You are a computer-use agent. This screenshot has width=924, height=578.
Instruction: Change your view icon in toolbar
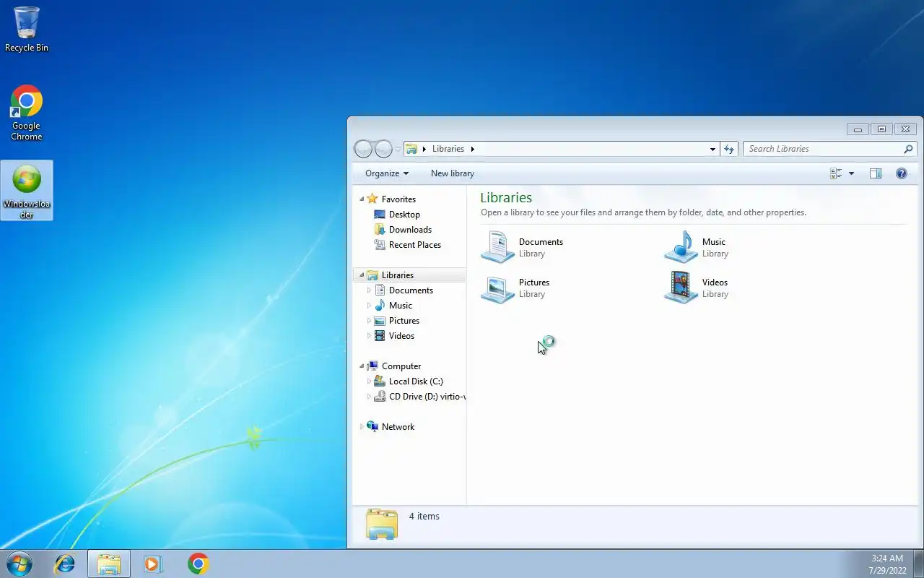point(836,173)
